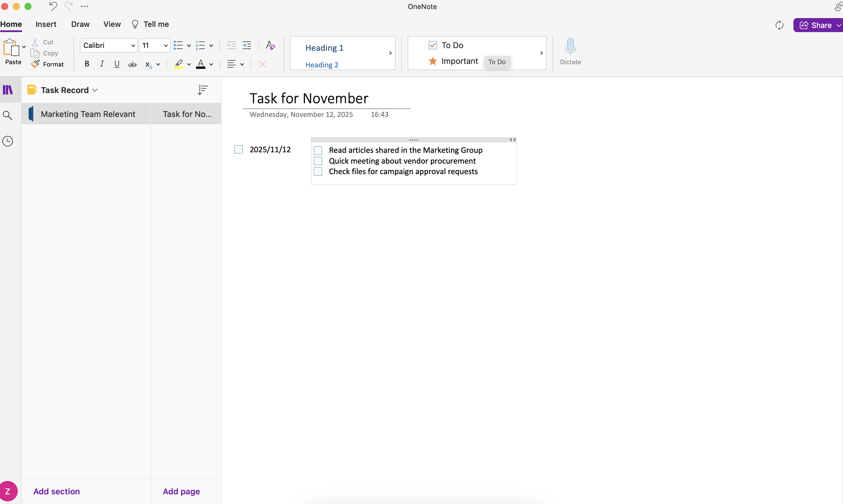Click the Add section link

click(56, 491)
